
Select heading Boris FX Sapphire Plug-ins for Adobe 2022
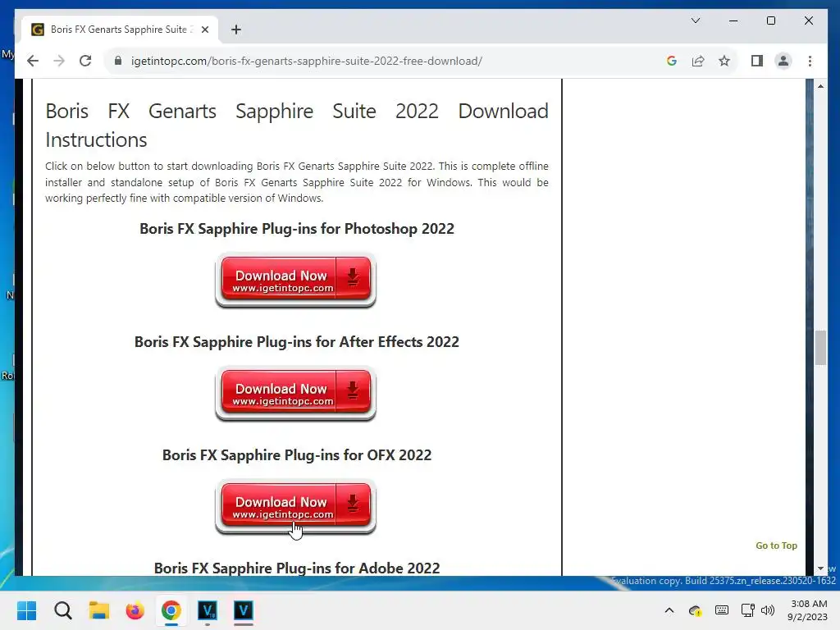pos(297,568)
